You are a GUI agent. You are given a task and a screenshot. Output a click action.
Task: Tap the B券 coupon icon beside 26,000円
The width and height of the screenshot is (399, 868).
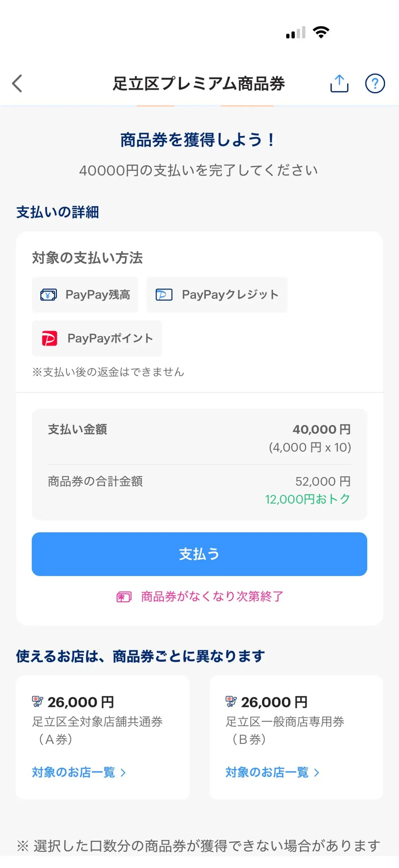pyautogui.click(x=231, y=701)
